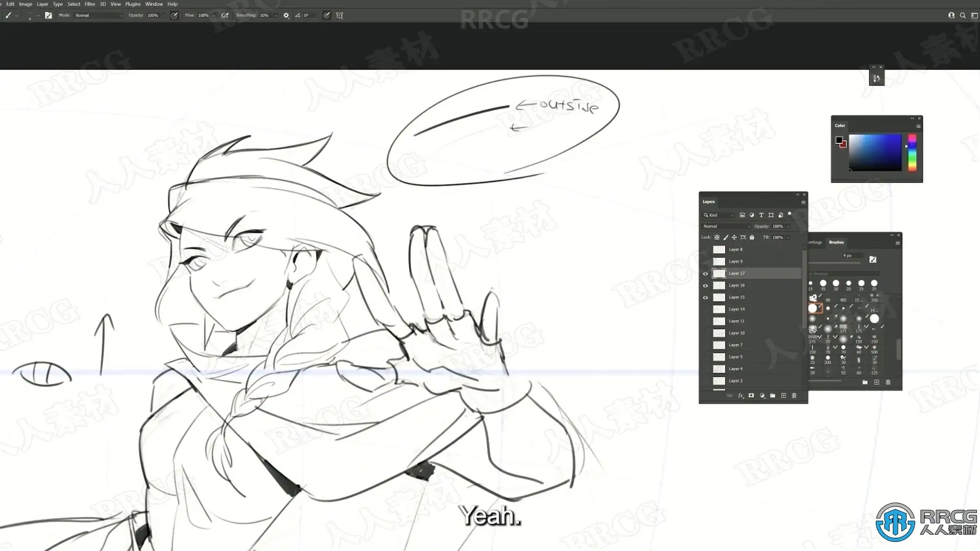Click the hue spectrum slider in Color panel

pyautogui.click(x=912, y=153)
